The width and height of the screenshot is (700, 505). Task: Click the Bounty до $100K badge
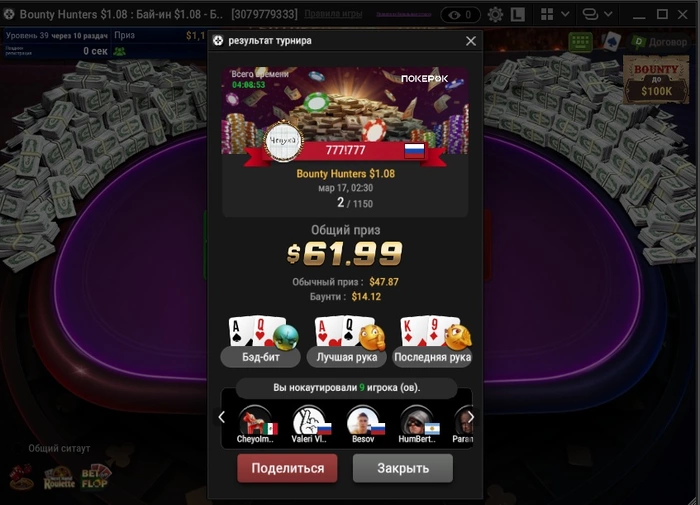[656, 80]
